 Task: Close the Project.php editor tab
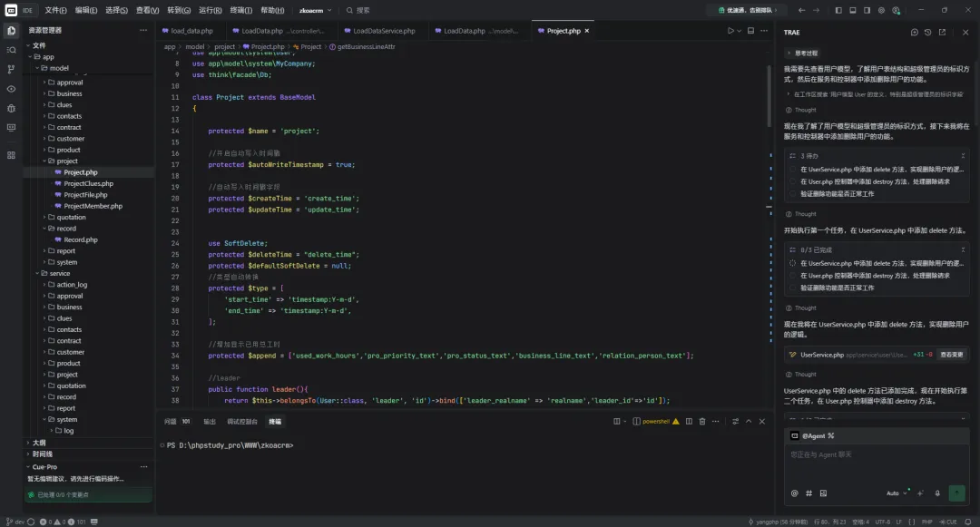coord(587,31)
